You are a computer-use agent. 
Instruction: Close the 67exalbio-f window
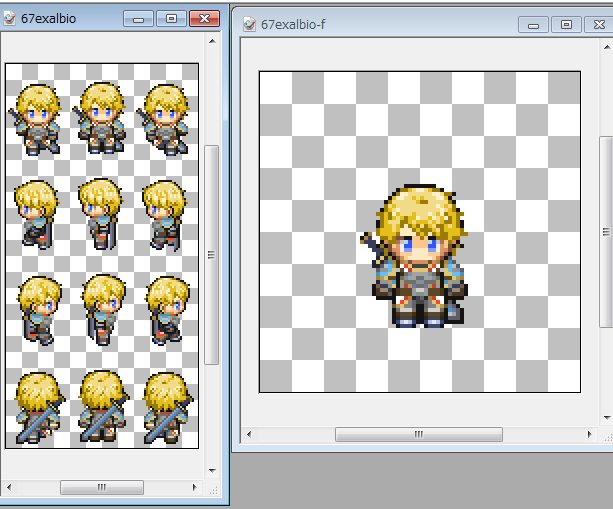pyautogui.click(x=599, y=25)
